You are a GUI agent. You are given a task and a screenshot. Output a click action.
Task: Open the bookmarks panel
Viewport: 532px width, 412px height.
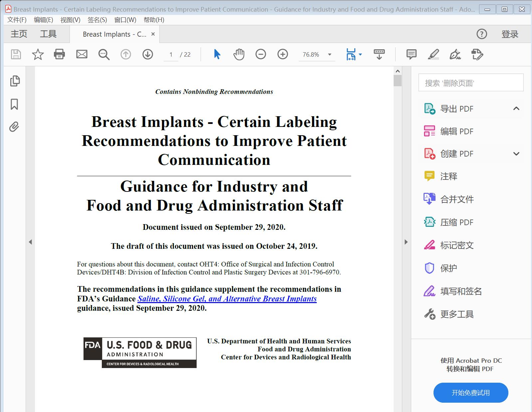pos(14,104)
